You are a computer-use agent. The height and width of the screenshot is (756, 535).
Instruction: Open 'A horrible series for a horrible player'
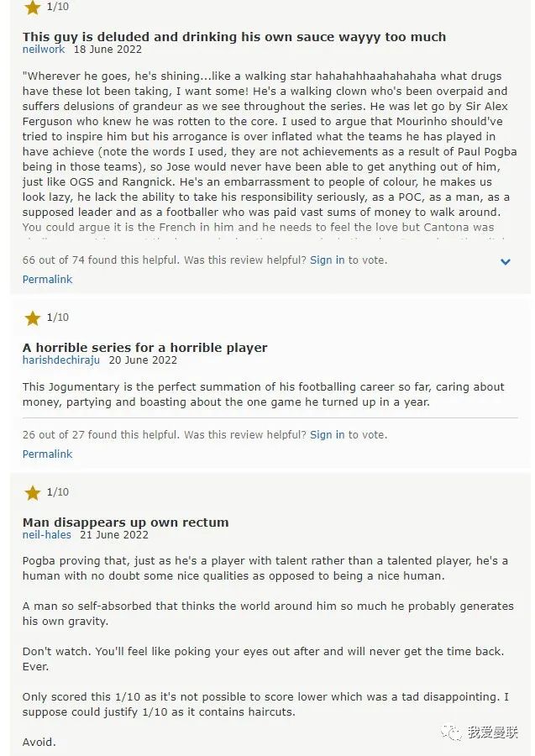pyautogui.click(x=144, y=348)
